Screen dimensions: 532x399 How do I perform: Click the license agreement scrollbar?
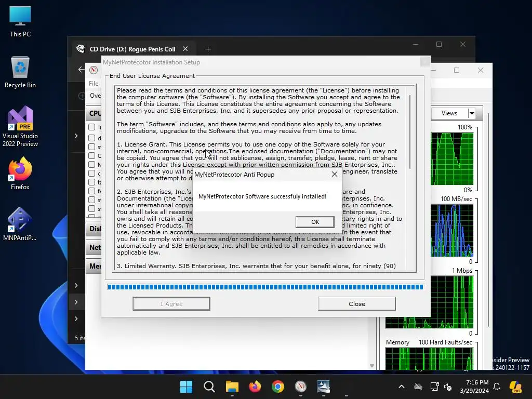click(410, 132)
